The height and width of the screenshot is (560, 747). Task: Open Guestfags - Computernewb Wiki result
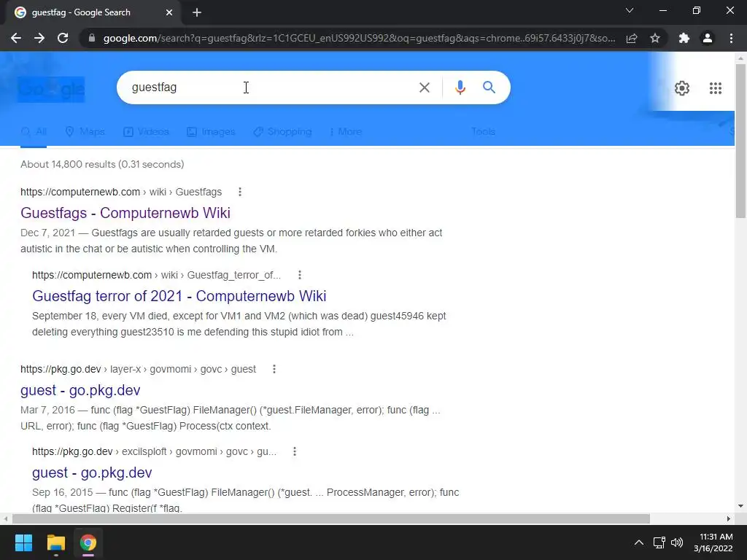[125, 213]
